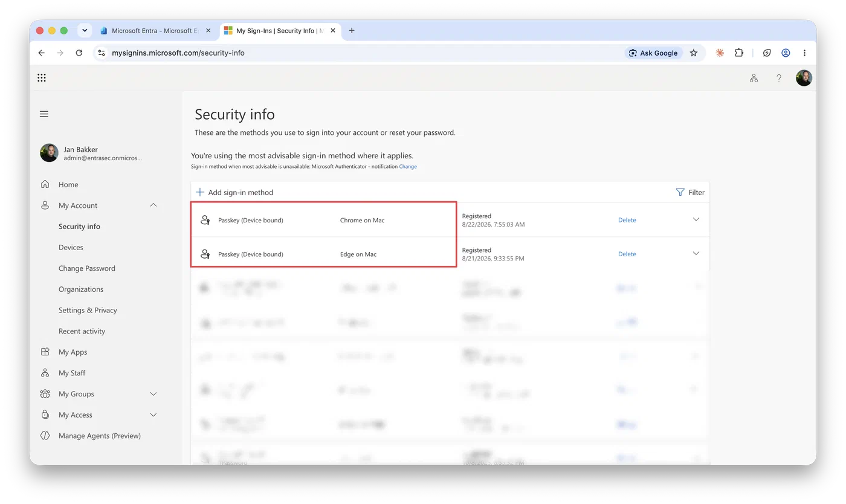This screenshot has height=504, width=846.
Task: Go to Home in the sidebar
Action: (68, 184)
